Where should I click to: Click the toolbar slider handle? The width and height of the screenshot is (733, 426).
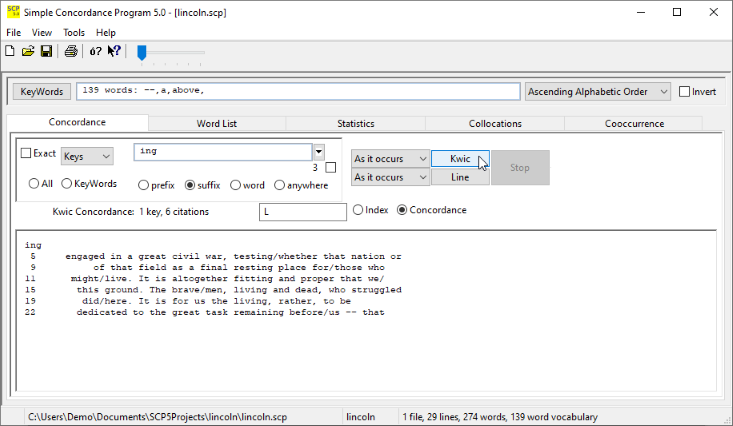[142, 52]
